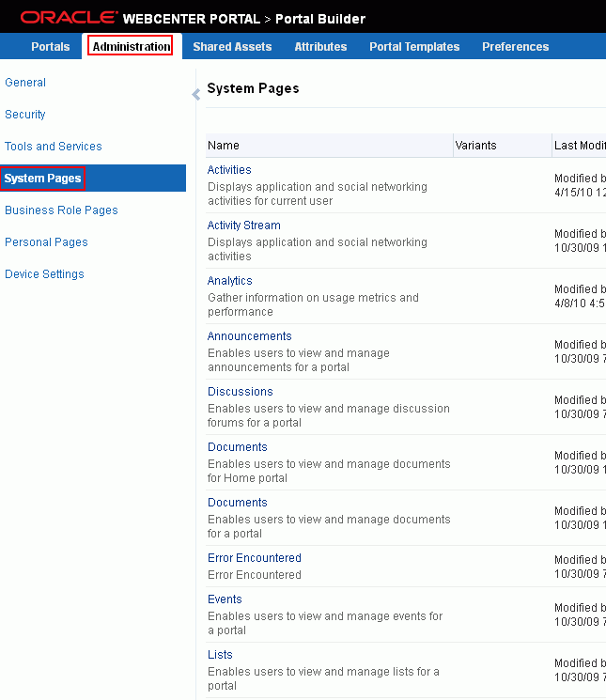Open the Security page in sidebar
Viewport: 606px width, 700px height.
[x=25, y=115]
